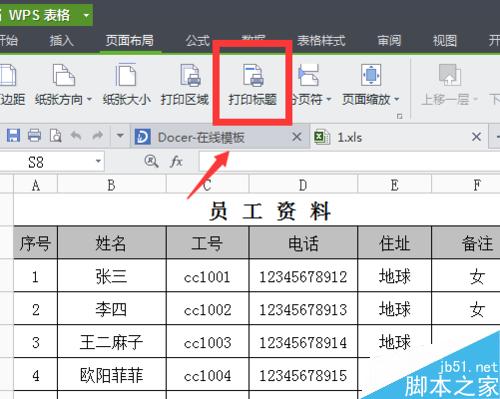500x399 pixels.
Task: Select the cell containing cc1001
Action: click(x=207, y=276)
